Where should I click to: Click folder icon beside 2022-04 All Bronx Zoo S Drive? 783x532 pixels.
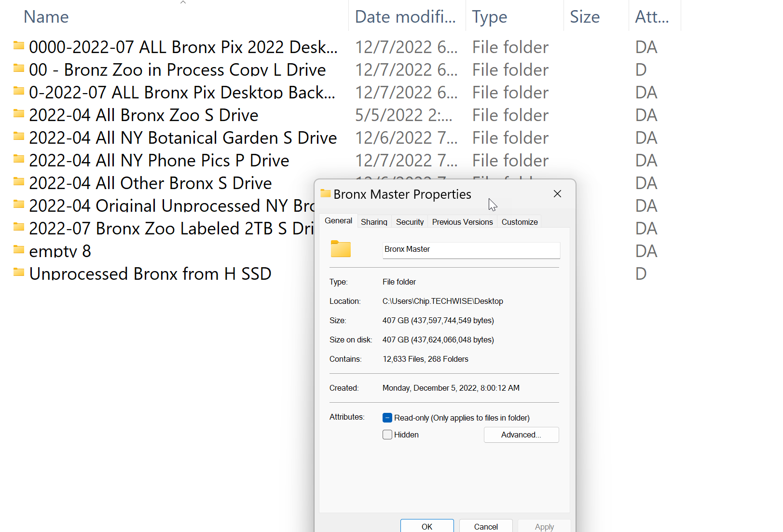19,113
